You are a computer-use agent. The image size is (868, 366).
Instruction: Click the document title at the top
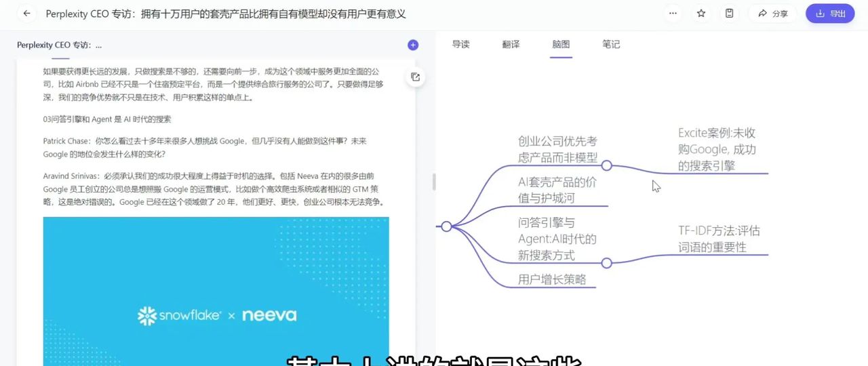coord(226,14)
